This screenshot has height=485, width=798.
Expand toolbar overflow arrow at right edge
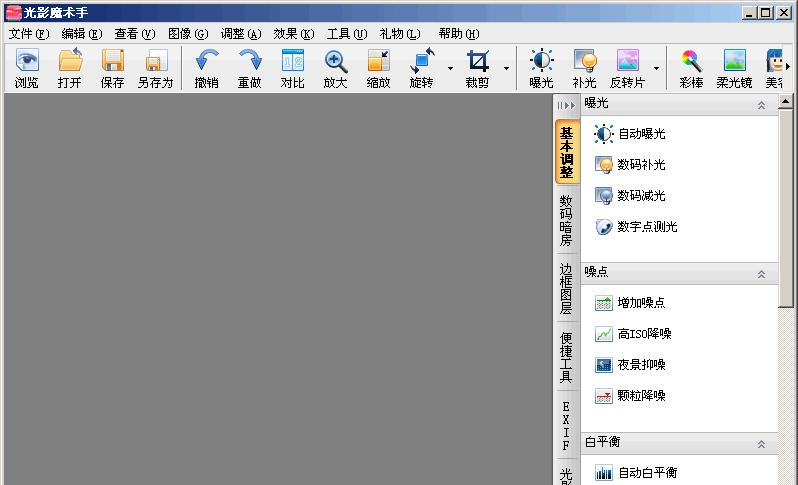(788, 66)
